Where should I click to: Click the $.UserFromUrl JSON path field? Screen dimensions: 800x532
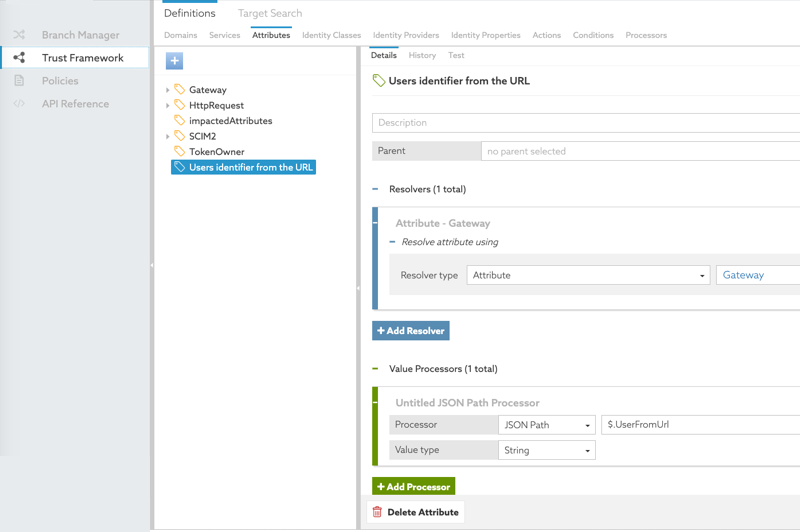[701, 425]
